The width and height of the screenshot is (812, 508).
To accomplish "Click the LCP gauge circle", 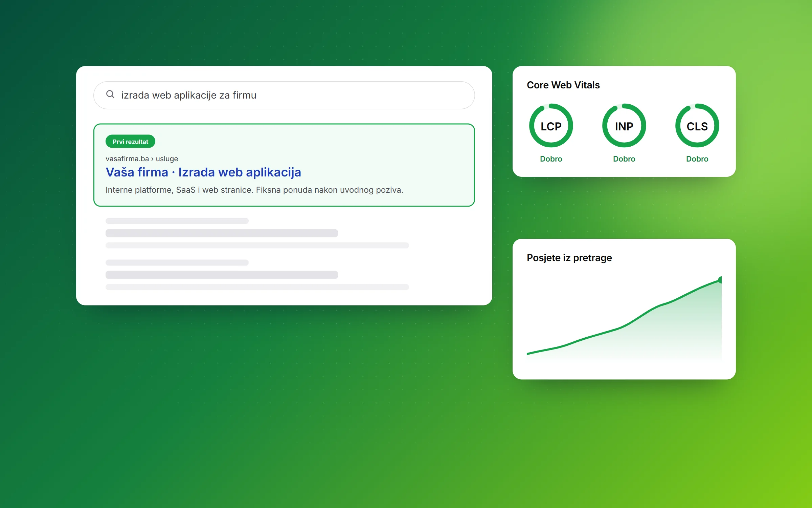I will (x=551, y=126).
